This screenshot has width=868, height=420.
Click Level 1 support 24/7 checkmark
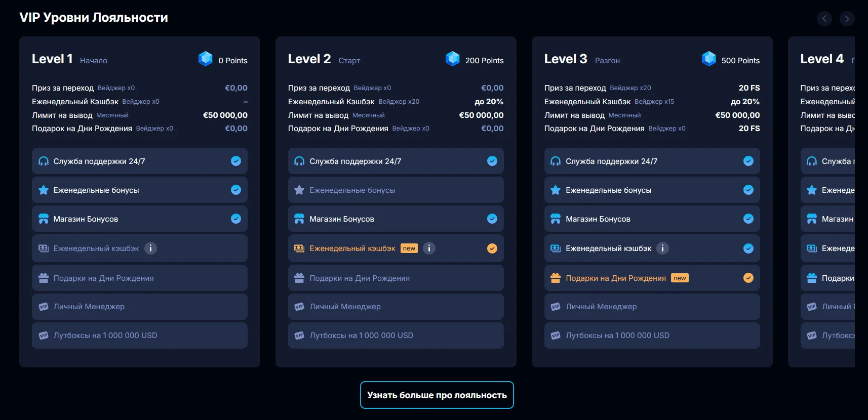coord(236,161)
